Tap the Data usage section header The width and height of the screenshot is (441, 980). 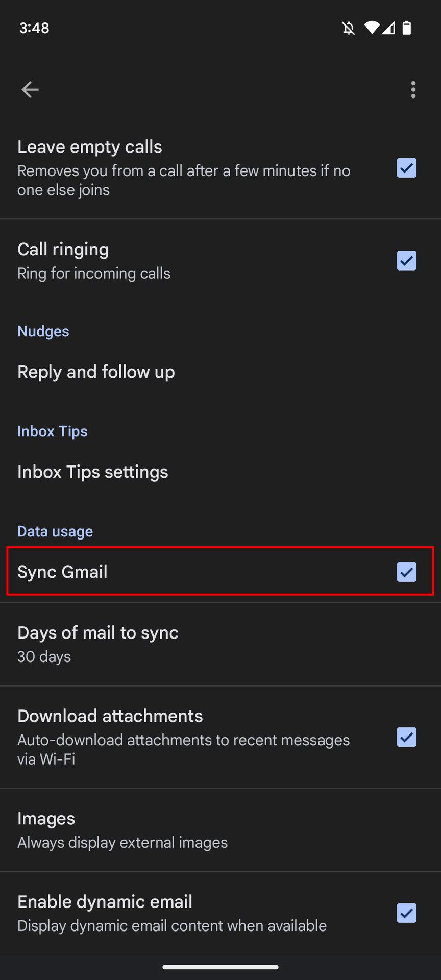pyautogui.click(x=55, y=531)
